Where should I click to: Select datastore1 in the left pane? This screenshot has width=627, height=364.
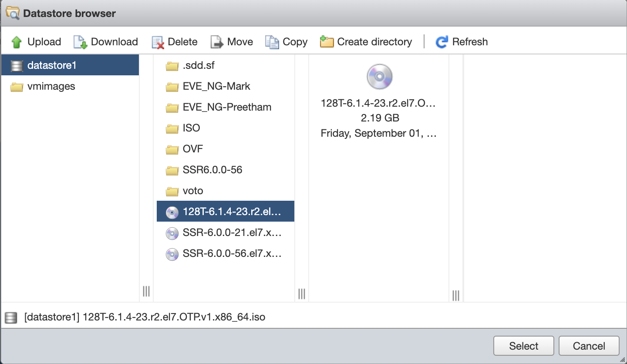(x=51, y=65)
